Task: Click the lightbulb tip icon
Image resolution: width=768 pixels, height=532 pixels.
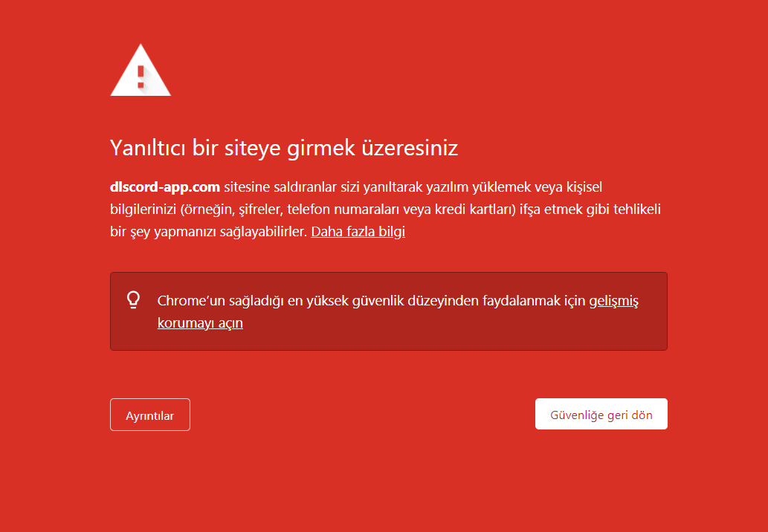Action: [133, 299]
